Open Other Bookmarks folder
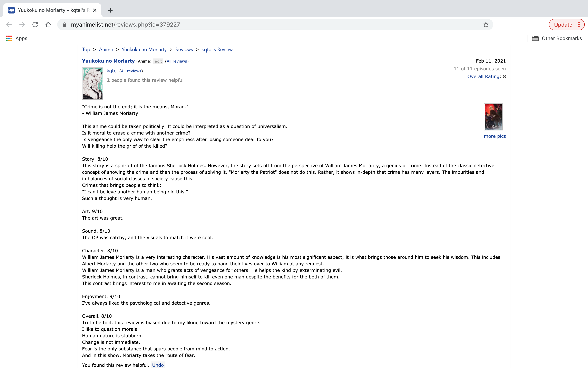 (557, 38)
